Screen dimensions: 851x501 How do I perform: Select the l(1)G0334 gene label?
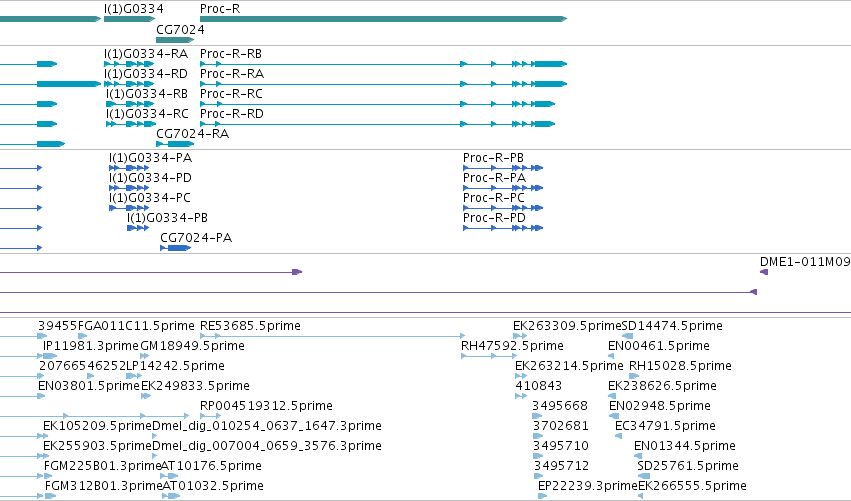[134, 9]
